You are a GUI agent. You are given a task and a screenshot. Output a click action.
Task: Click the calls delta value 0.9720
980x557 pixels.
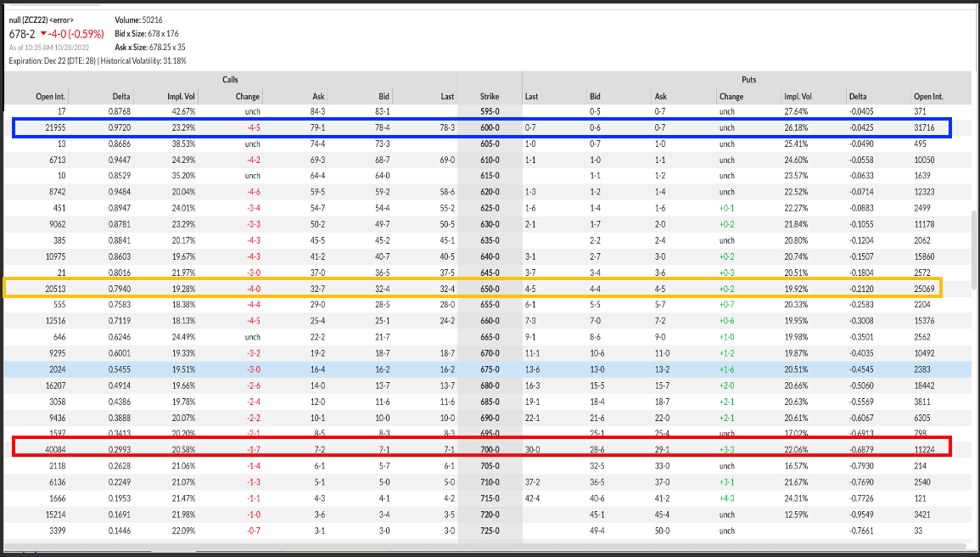click(x=119, y=127)
